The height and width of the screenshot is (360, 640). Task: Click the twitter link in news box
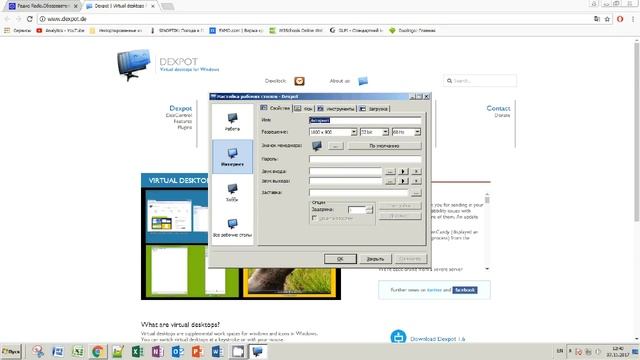pyautogui.click(x=434, y=290)
